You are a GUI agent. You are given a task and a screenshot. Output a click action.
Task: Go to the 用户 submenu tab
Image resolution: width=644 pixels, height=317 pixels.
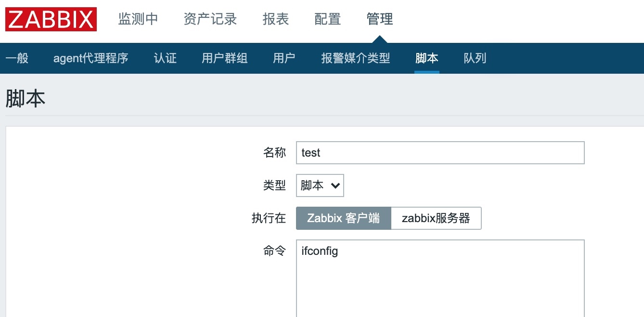284,58
